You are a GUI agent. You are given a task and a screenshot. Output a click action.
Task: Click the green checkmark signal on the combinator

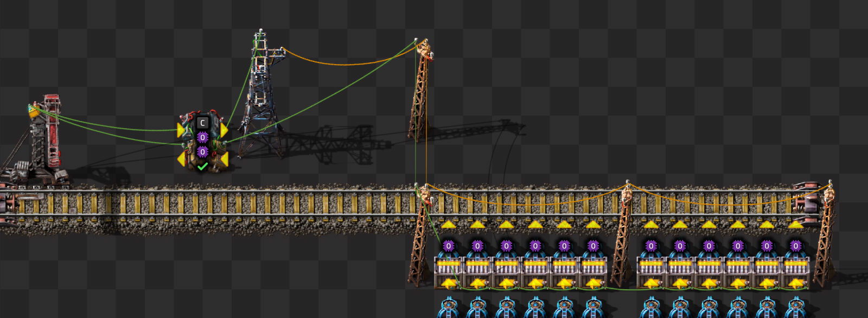coord(202,166)
